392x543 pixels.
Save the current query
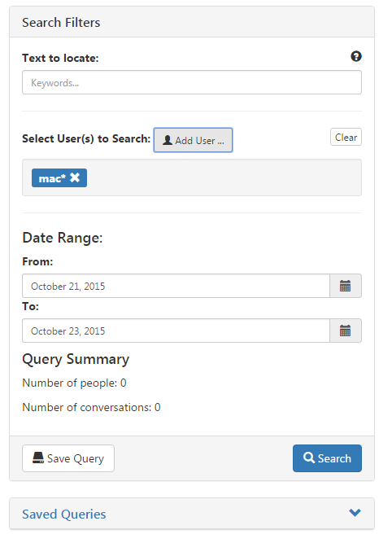[x=68, y=458]
